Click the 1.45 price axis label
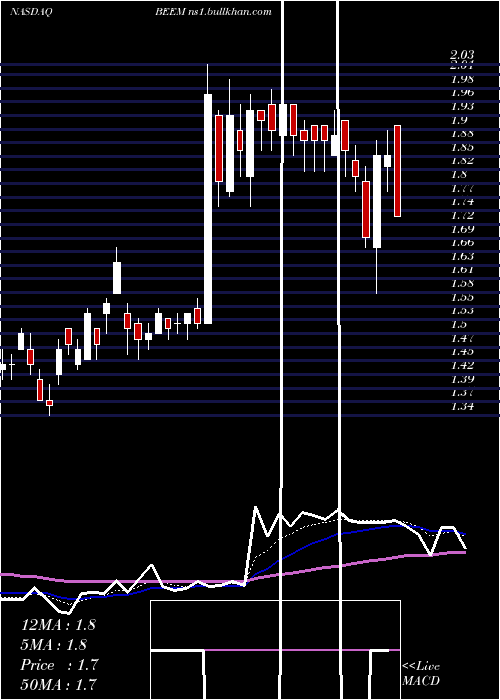The height and width of the screenshot is (700, 500). [x=462, y=352]
